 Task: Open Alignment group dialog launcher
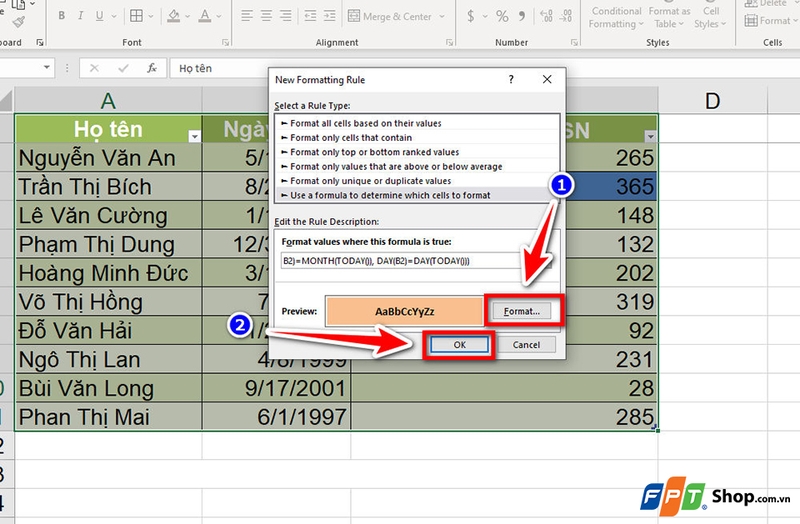(x=449, y=43)
